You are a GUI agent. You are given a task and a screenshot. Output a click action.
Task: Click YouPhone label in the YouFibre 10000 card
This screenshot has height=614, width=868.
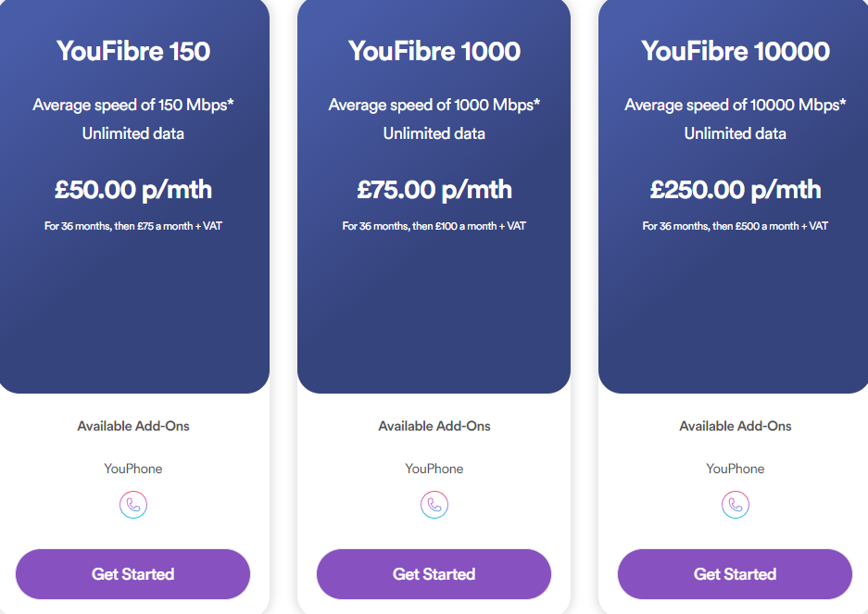(736, 469)
